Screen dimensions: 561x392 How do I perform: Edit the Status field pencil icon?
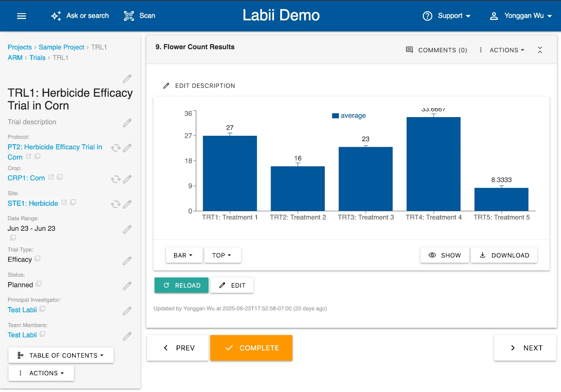[127, 286]
